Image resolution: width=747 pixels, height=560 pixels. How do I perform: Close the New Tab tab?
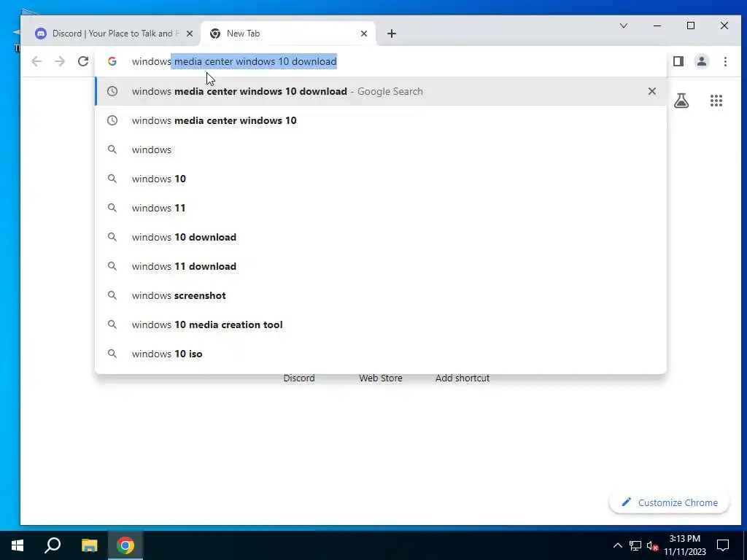point(364,34)
